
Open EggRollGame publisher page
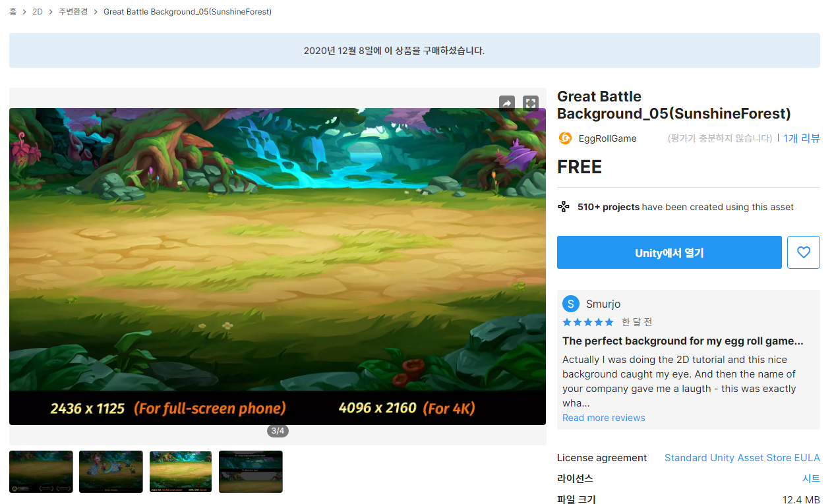607,138
